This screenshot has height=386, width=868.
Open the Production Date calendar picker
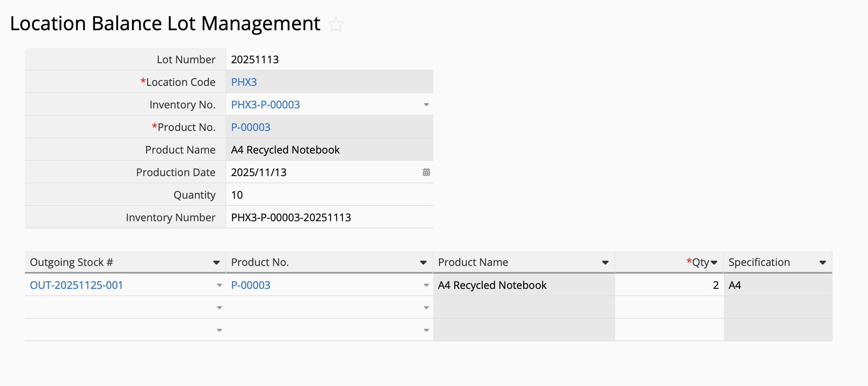(426, 172)
